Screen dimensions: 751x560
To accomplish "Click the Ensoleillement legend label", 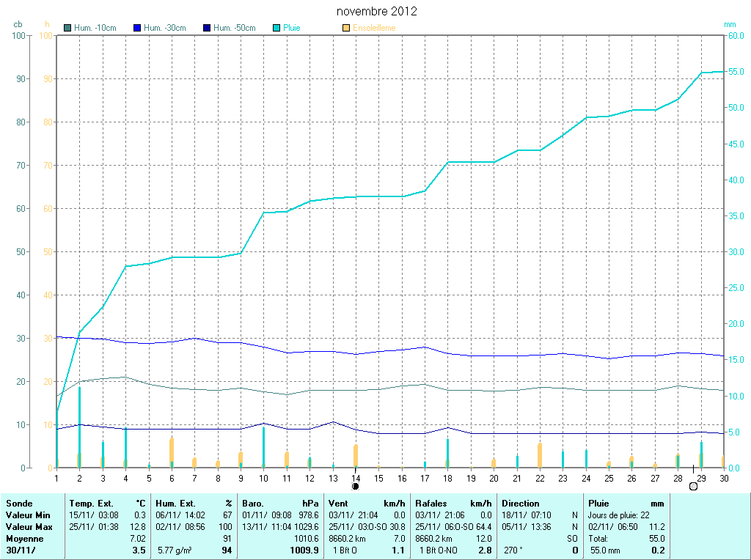I will 374,28.
